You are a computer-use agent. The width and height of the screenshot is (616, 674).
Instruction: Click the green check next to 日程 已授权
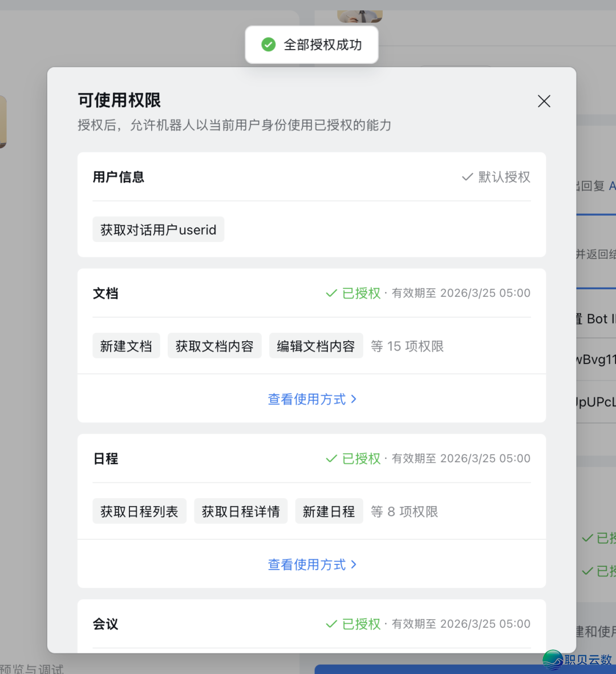pyautogui.click(x=331, y=458)
